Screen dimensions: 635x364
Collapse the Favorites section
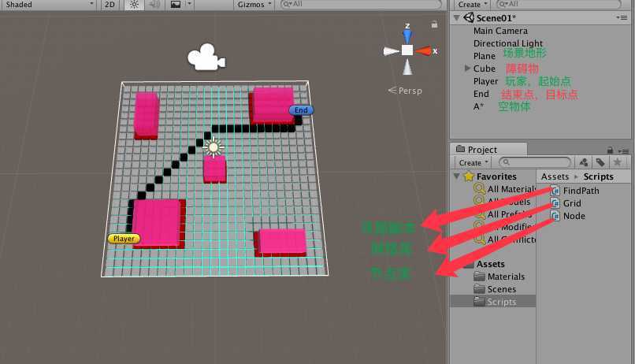(457, 176)
